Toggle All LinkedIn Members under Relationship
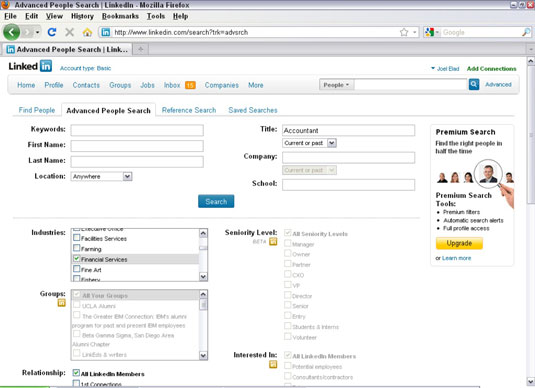 click(76, 373)
